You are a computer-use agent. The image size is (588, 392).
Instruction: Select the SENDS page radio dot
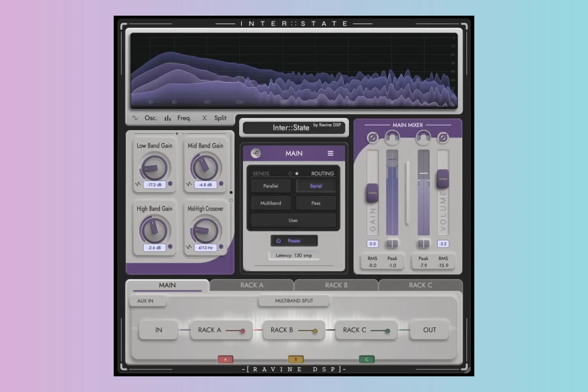pos(290,174)
